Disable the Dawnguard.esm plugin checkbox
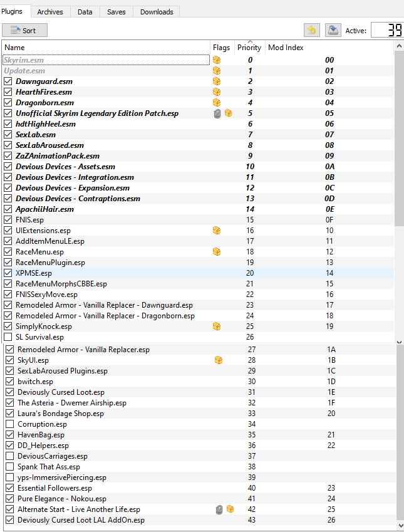This screenshot has height=532, width=404. (8, 81)
